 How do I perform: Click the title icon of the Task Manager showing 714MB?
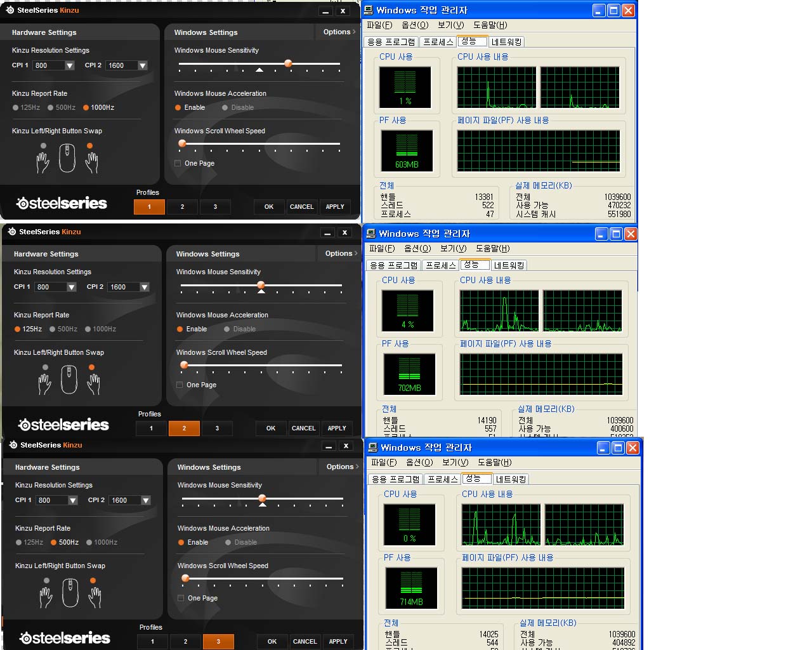pyautogui.click(x=373, y=448)
